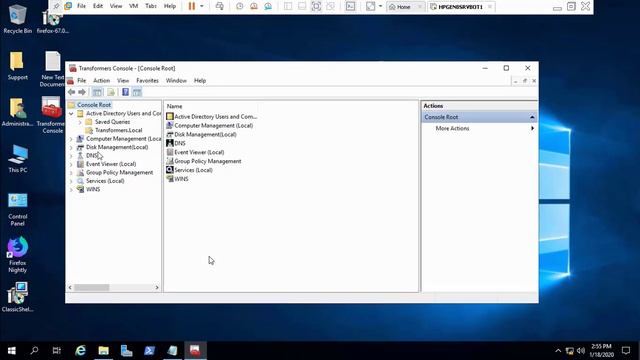
Task: Expand the Saved Queries node
Action: (x=80, y=122)
